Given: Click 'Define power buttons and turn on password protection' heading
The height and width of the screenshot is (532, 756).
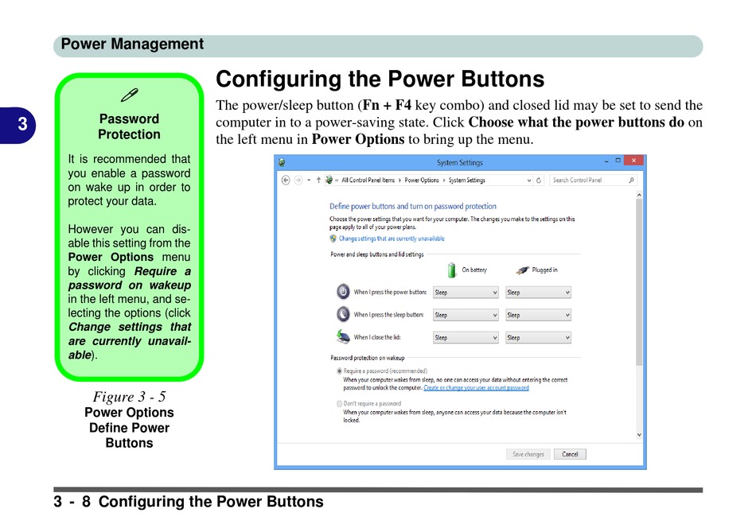Looking at the screenshot, I should (x=413, y=206).
